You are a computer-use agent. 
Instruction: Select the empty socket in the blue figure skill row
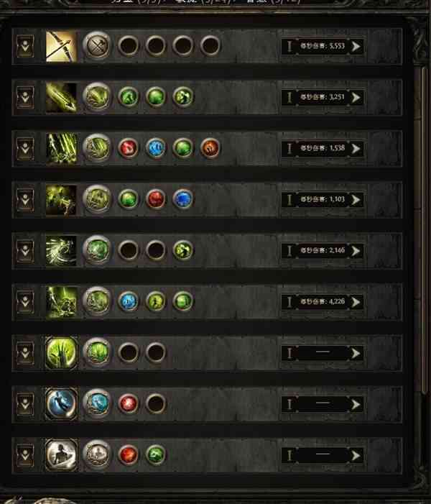(156, 404)
